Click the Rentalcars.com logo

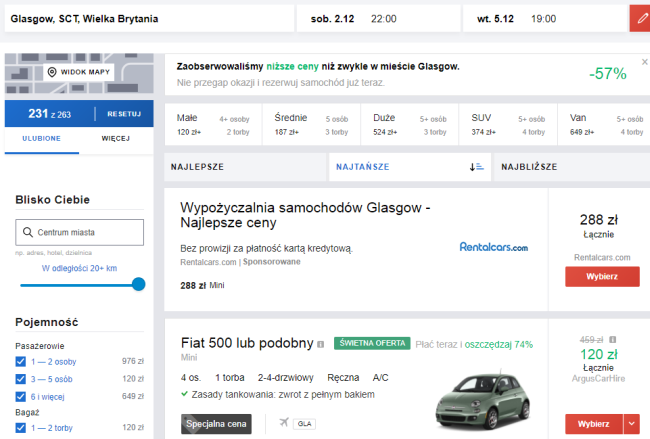[493, 246]
